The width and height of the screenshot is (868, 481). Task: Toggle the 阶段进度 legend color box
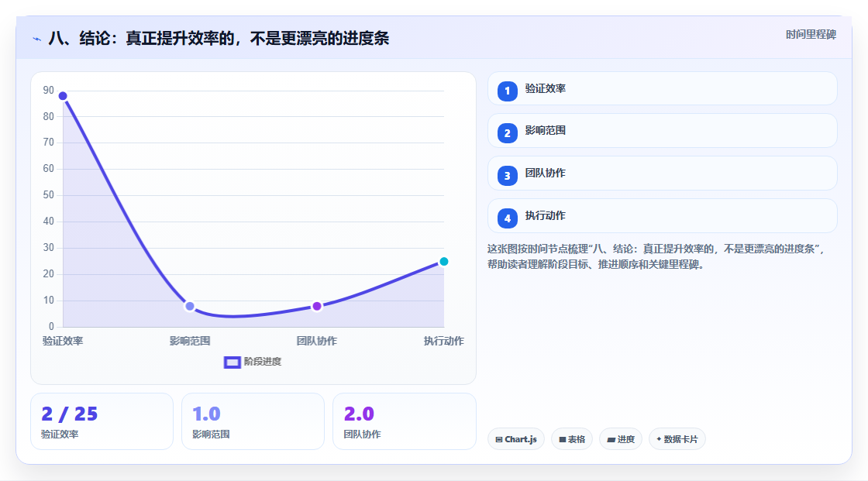pos(232,362)
